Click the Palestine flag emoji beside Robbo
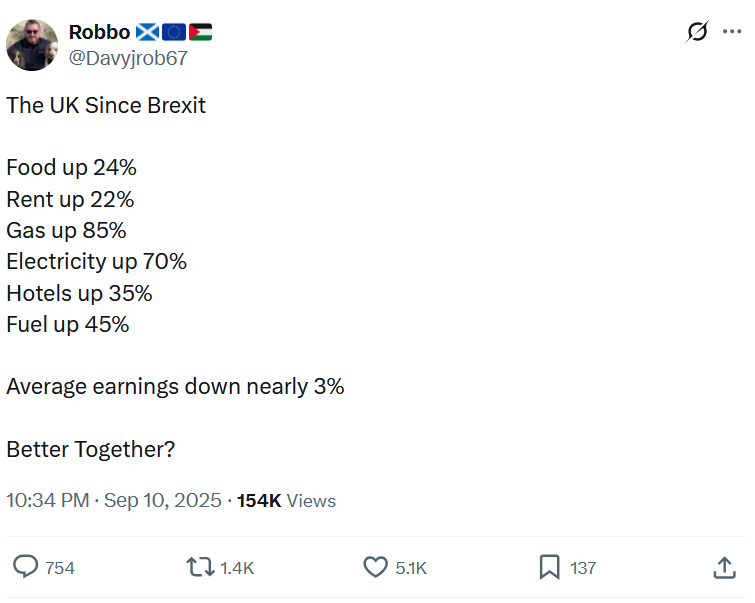Viewport: 755px width, 603px height. (x=200, y=32)
